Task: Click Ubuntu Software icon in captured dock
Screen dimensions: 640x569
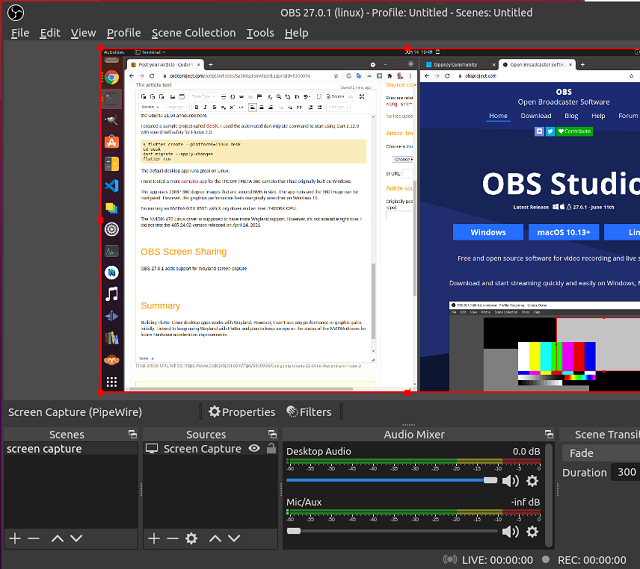Action: (111, 142)
